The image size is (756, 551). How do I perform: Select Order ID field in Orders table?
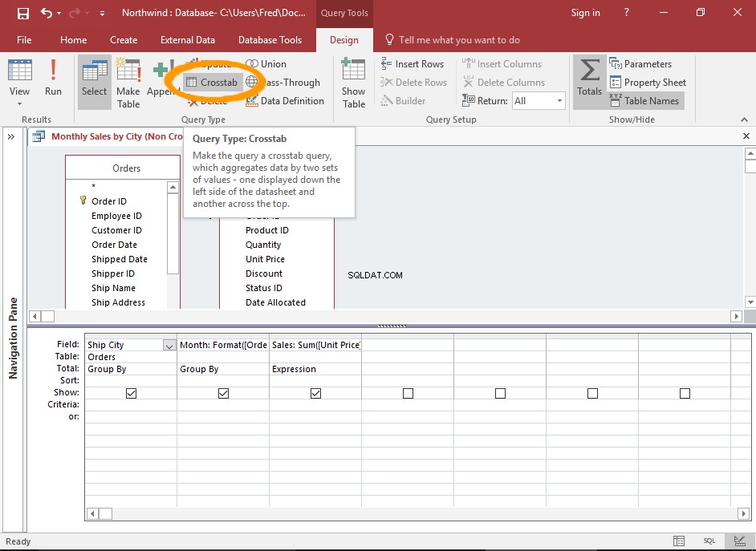point(109,201)
